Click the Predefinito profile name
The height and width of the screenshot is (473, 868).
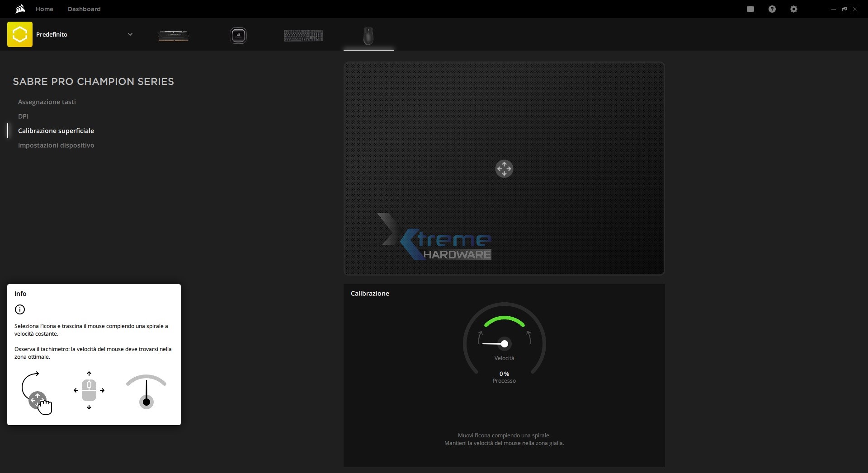[x=52, y=34]
